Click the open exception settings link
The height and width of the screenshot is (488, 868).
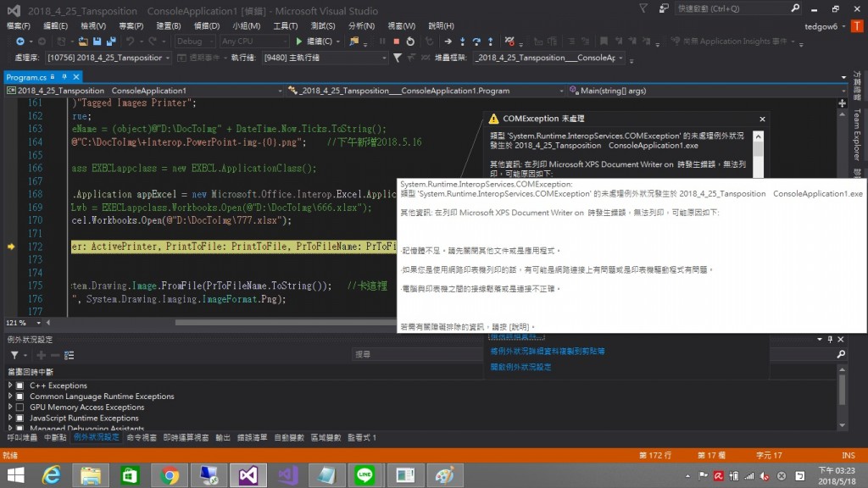click(x=520, y=367)
